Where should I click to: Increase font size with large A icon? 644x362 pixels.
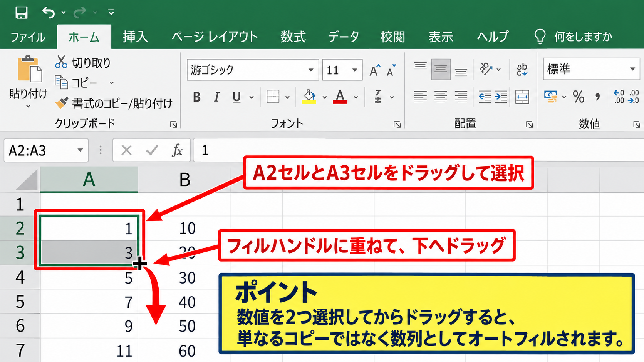pyautogui.click(x=374, y=70)
